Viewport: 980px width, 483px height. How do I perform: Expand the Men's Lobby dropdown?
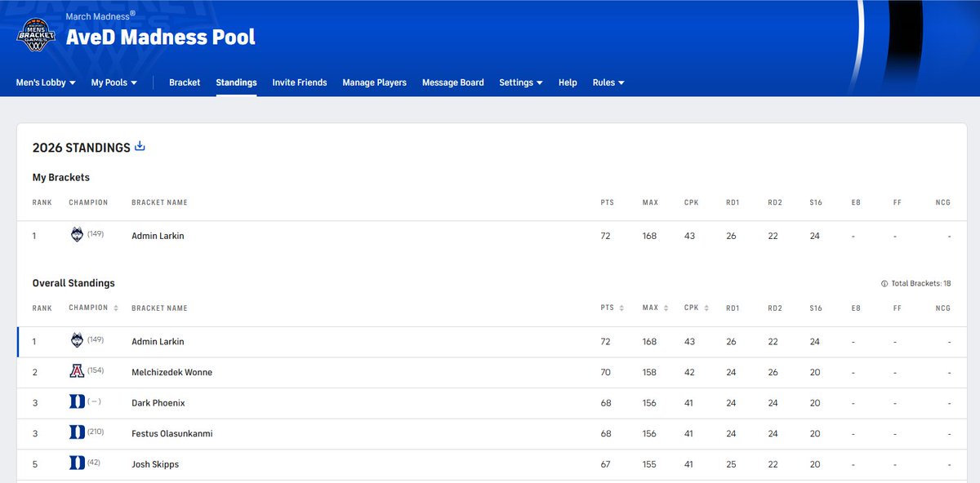[46, 82]
